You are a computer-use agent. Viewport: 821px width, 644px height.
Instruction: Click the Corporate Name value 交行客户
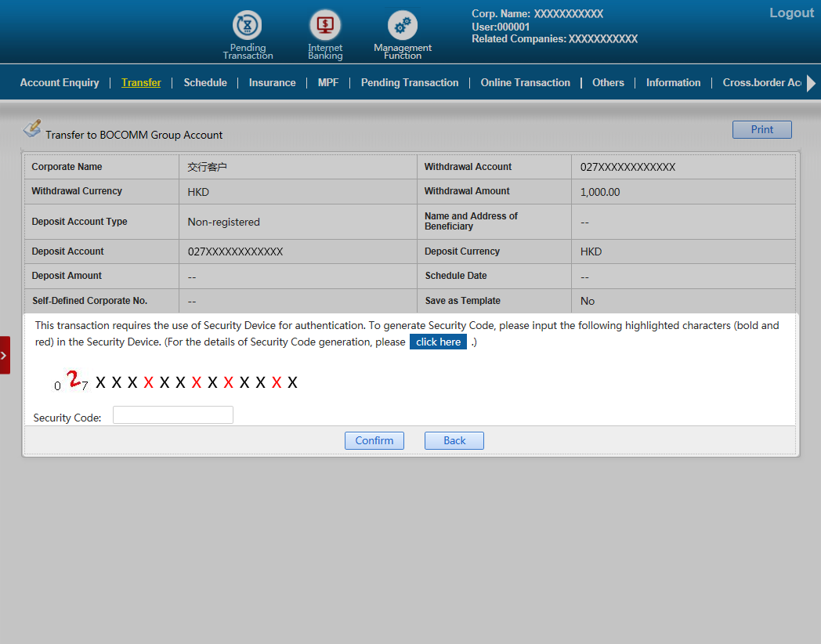point(207,167)
